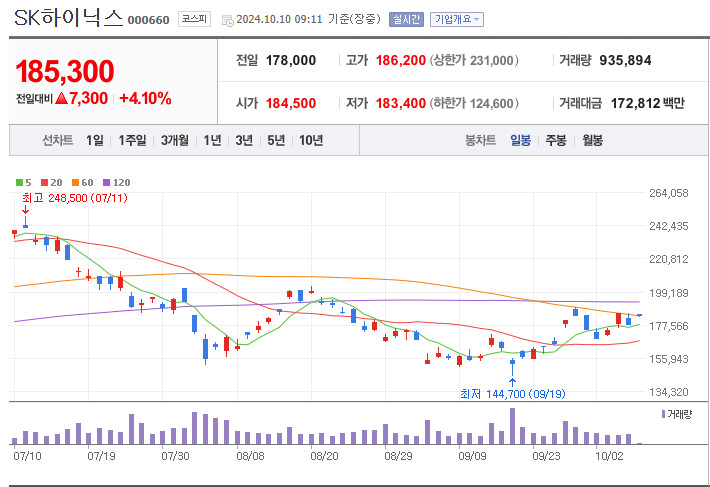The image size is (710, 487).
Task: Click the 10/02 date axis label
Action: tap(609, 456)
